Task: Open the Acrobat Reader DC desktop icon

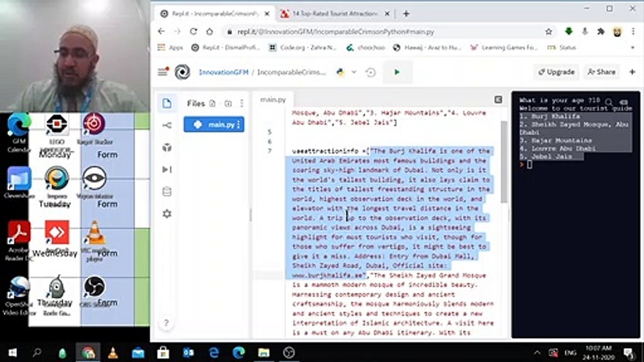Action: [19, 239]
